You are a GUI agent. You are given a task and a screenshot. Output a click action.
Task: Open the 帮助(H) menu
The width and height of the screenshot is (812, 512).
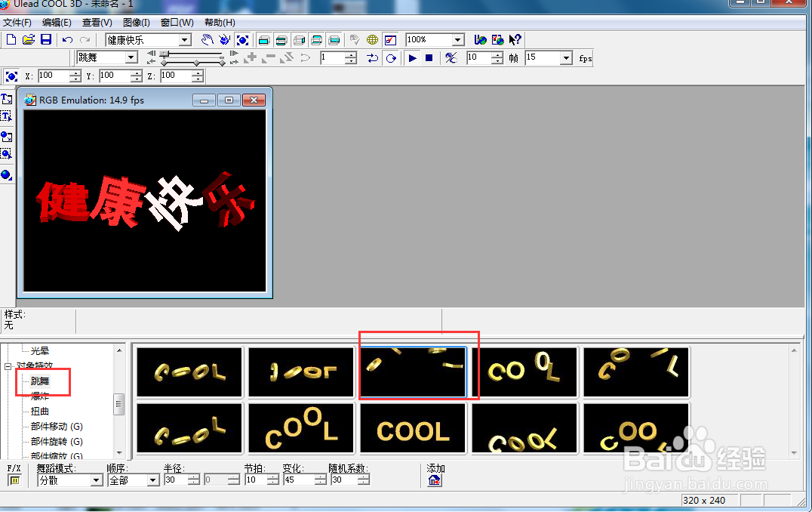pos(220,23)
